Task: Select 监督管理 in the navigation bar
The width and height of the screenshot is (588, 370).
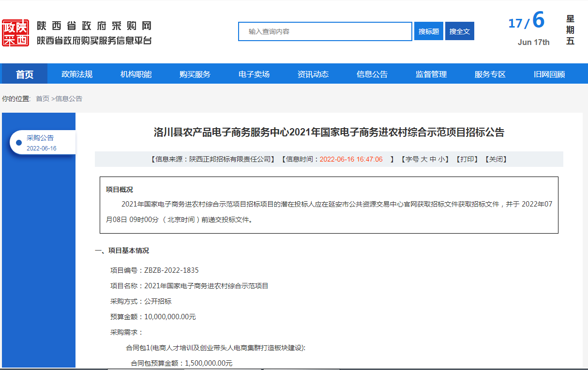Action: (431, 74)
